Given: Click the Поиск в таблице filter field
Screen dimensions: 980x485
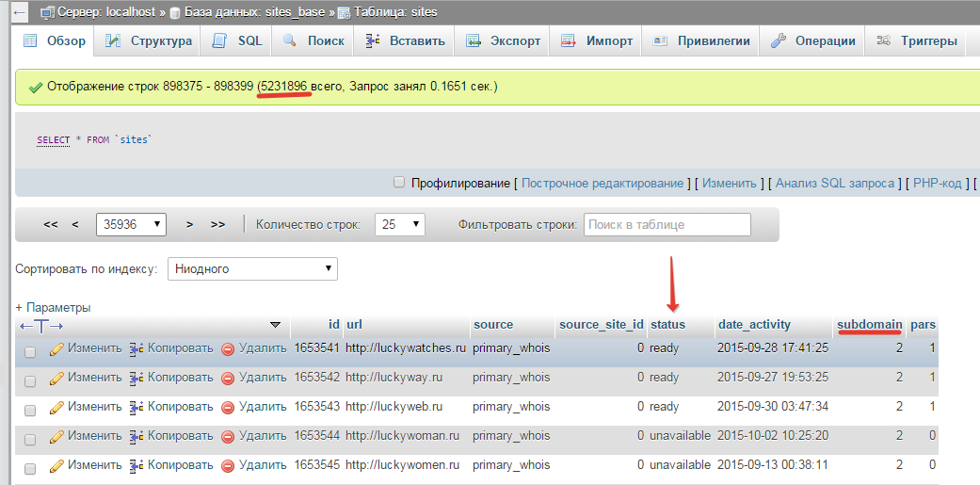Looking at the screenshot, I should (667, 224).
